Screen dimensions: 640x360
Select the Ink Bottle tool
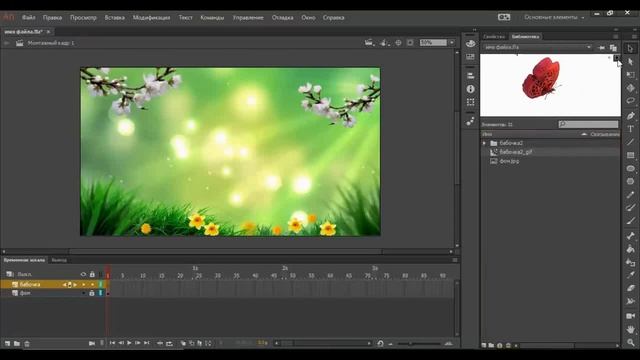click(x=631, y=262)
